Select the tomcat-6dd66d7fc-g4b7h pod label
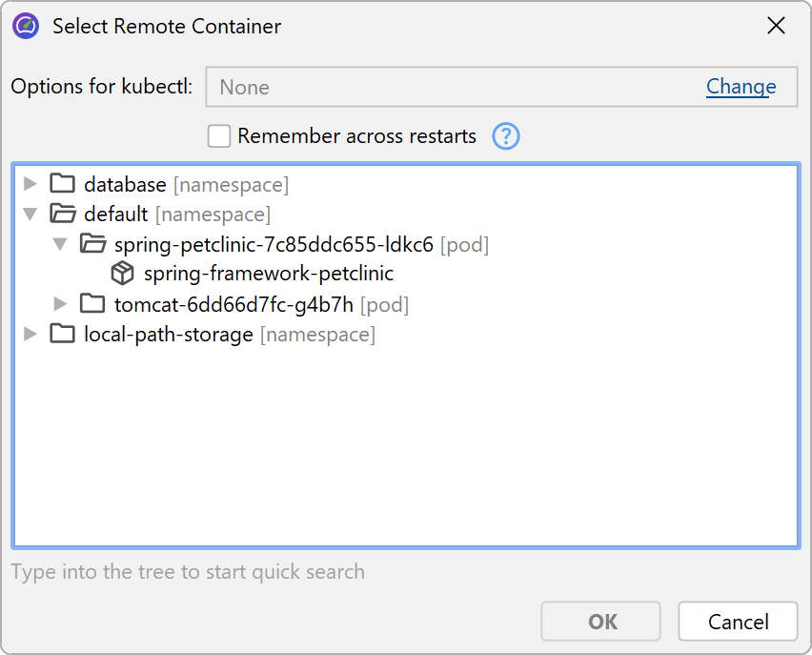The image size is (812, 655). (233, 304)
